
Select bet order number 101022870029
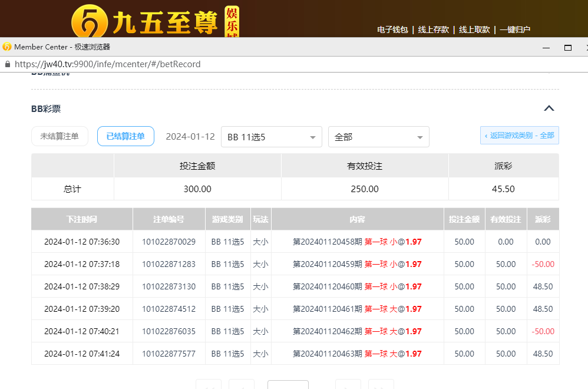pos(169,242)
